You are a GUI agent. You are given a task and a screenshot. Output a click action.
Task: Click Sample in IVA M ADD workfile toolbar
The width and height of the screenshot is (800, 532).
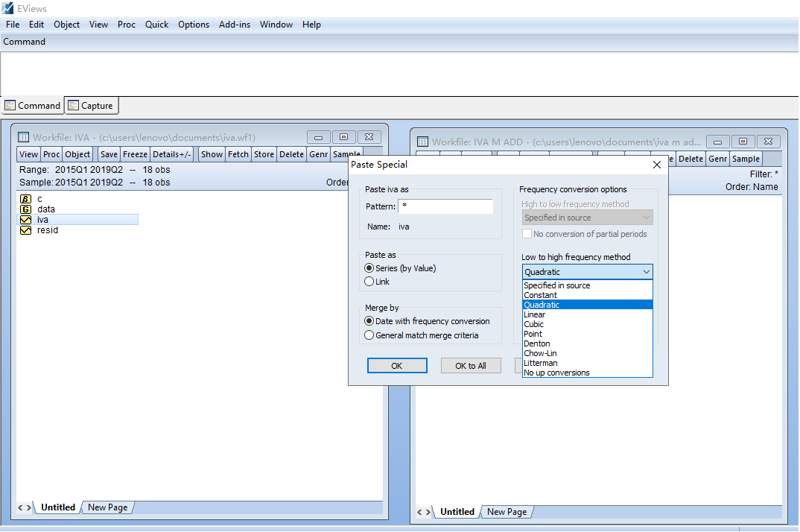coord(746,159)
